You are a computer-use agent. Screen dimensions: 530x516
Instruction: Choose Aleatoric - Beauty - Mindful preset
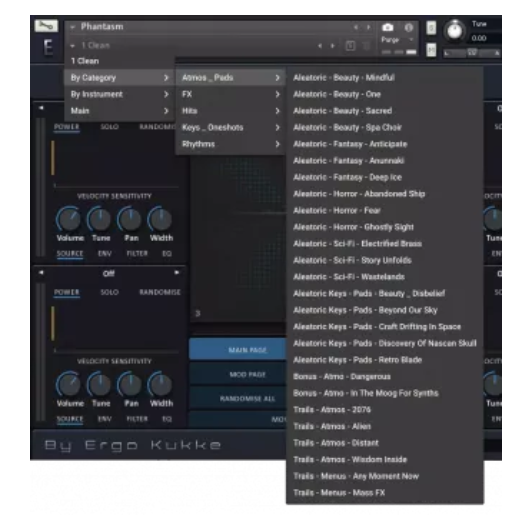click(385, 78)
